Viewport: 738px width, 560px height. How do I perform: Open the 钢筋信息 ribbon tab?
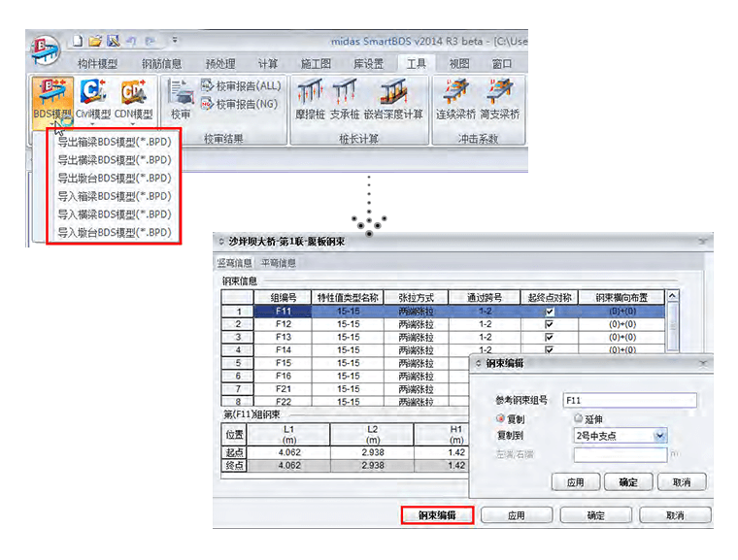point(161,63)
